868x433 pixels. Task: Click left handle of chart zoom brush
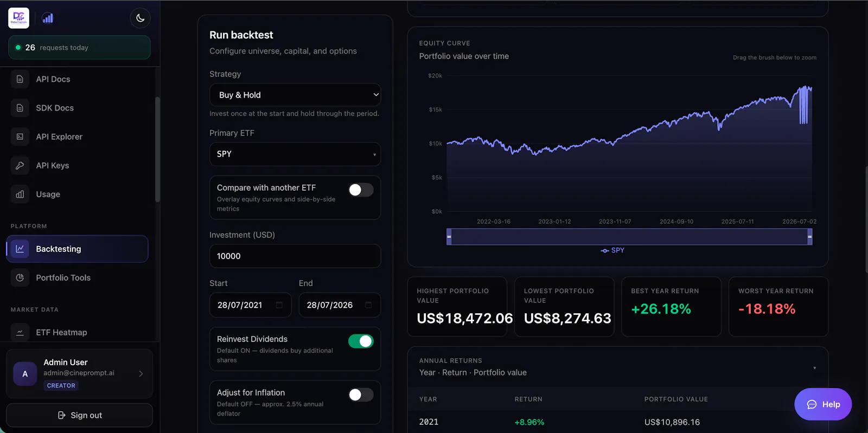[x=449, y=237]
